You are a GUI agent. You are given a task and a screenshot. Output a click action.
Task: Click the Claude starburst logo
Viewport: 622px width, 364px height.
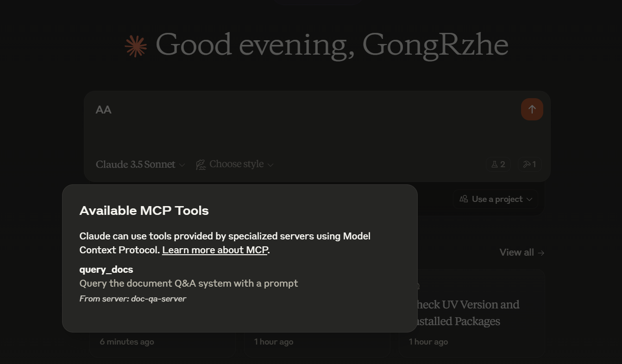tap(136, 46)
